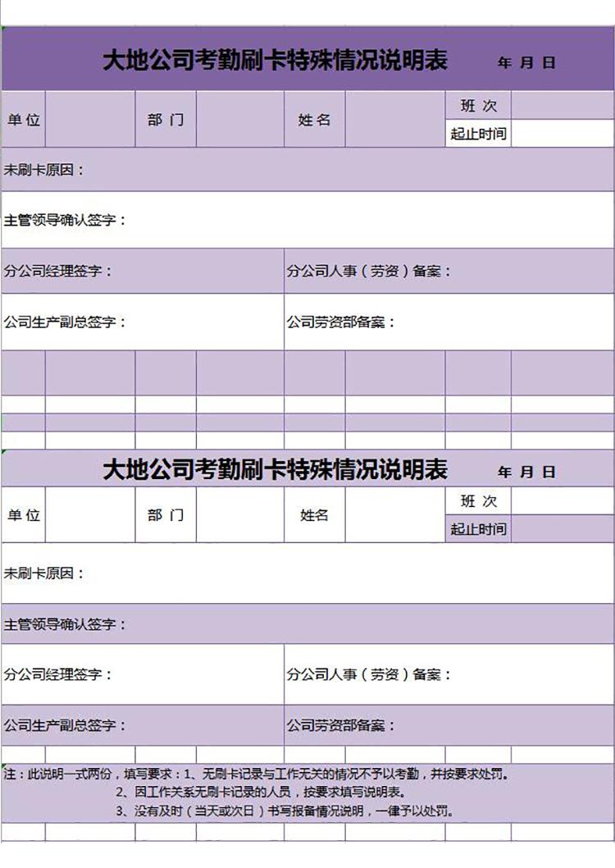Select 公司生产副总签字 in the bottom form

tap(143, 724)
